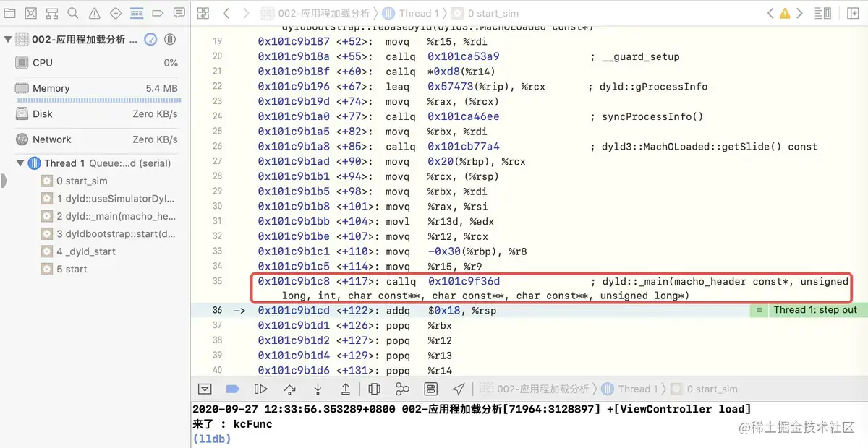Click 'dyld::gProcessInfo' comment text
This screenshot has width=868, height=448.
pyautogui.click(x=654, y=86)
